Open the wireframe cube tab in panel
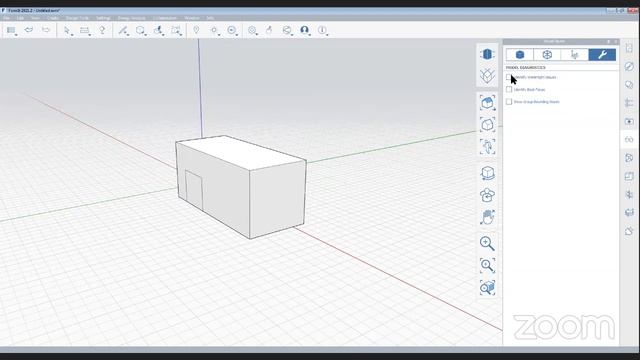 pos(547,55)
